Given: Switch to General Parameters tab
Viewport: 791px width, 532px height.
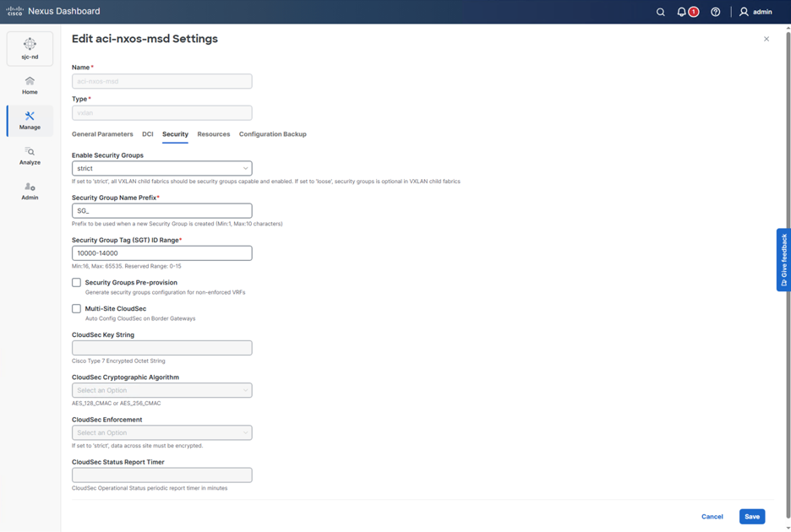Looking at the screenshot, I should tap(102, 134).
